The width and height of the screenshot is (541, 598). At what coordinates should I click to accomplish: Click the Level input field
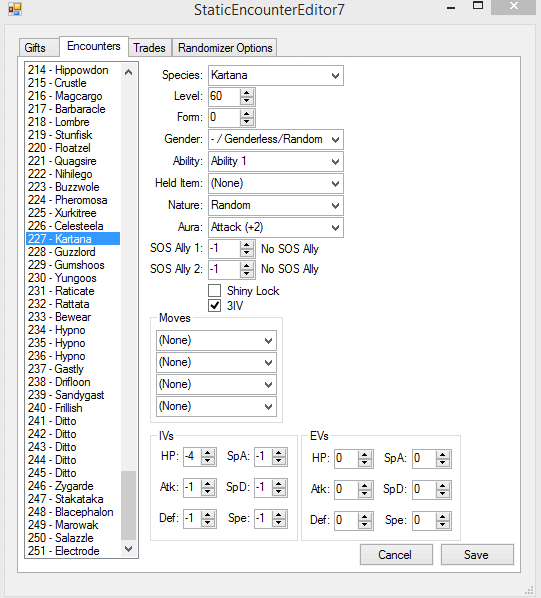[x=225, y=96]
